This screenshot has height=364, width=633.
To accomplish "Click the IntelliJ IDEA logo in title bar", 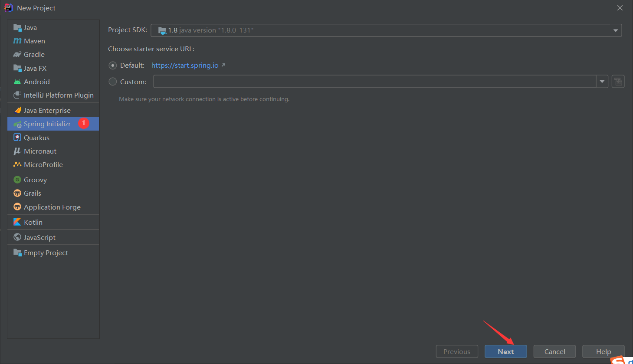I will (x=8, y=8).
